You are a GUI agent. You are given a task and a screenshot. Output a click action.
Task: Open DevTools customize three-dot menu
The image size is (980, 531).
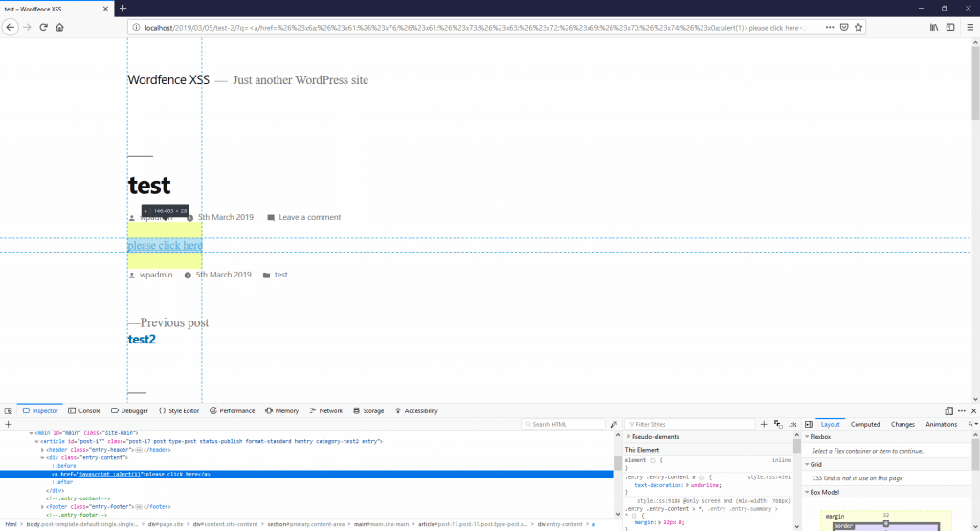pos(961,411)
